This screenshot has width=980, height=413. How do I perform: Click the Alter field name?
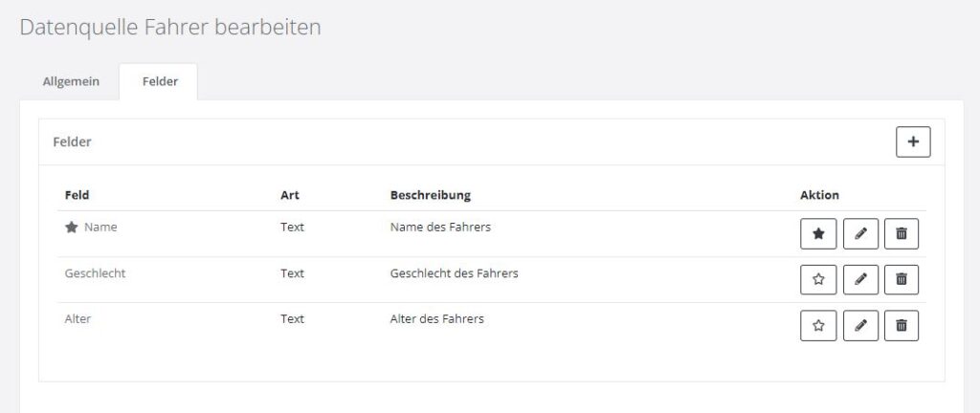(78, 319)
